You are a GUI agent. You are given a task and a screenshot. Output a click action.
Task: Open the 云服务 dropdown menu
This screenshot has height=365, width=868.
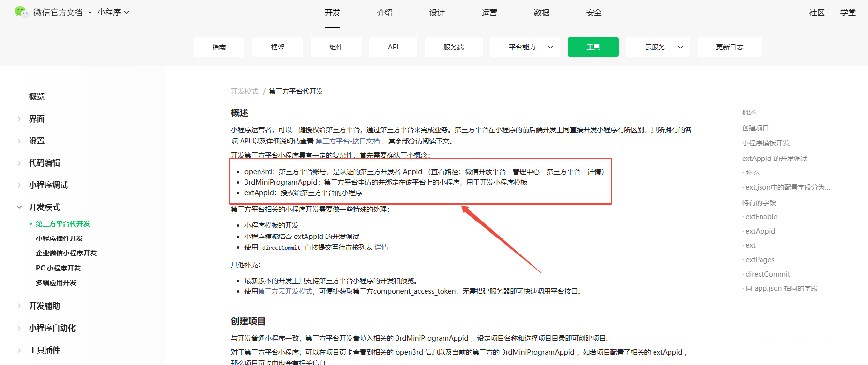(658, 47)
